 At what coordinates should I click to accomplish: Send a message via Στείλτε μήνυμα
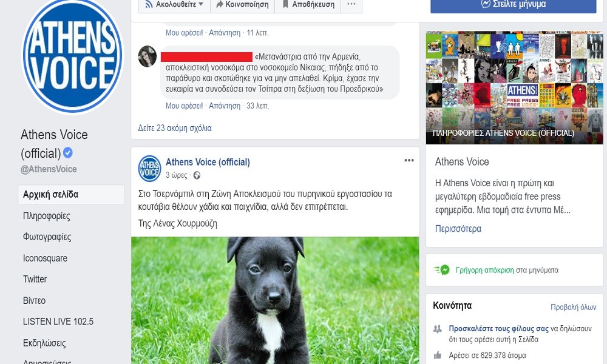point(514,5)
